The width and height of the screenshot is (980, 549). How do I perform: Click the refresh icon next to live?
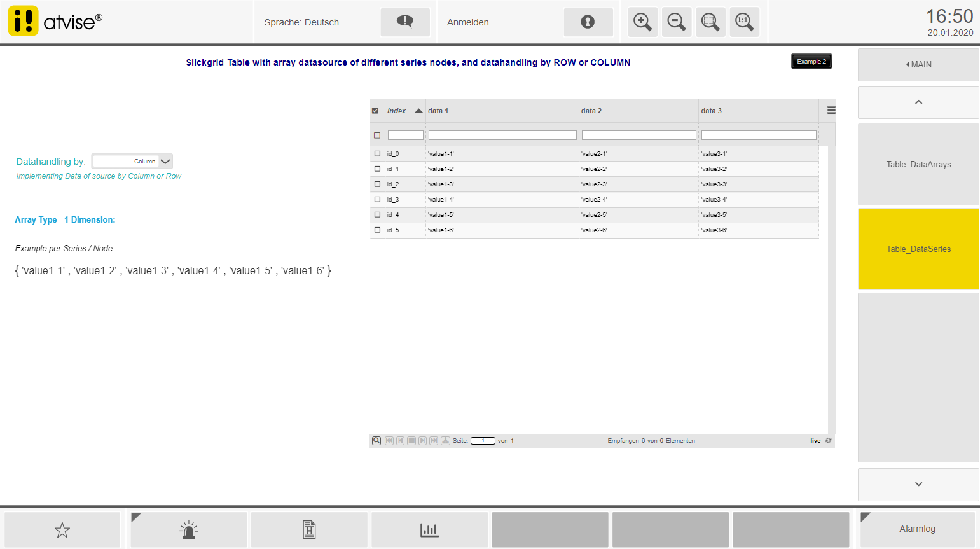pyautogui.click(x=828, y=441)
